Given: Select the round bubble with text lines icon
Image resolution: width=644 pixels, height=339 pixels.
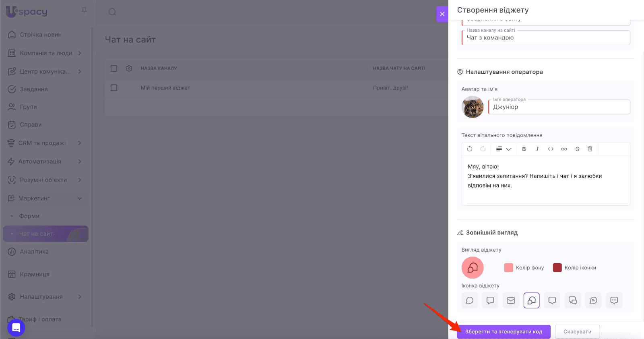Looking at the screenshot, I should coord(593,300).
